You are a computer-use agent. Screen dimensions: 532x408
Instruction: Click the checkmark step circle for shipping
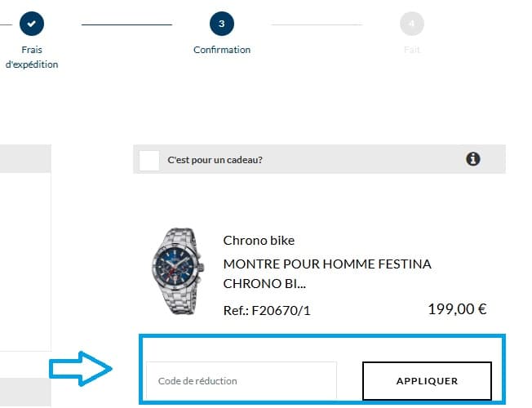click(31, 24)
